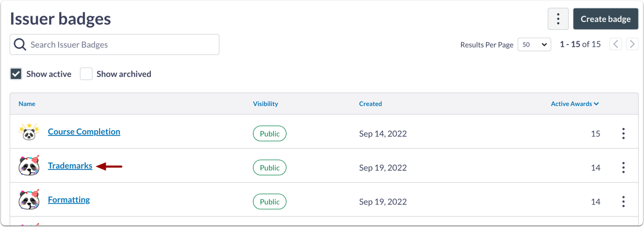Click the Course Completion panda badge image
This screenshot has width=644, height=227.
(x=29, y=132)
